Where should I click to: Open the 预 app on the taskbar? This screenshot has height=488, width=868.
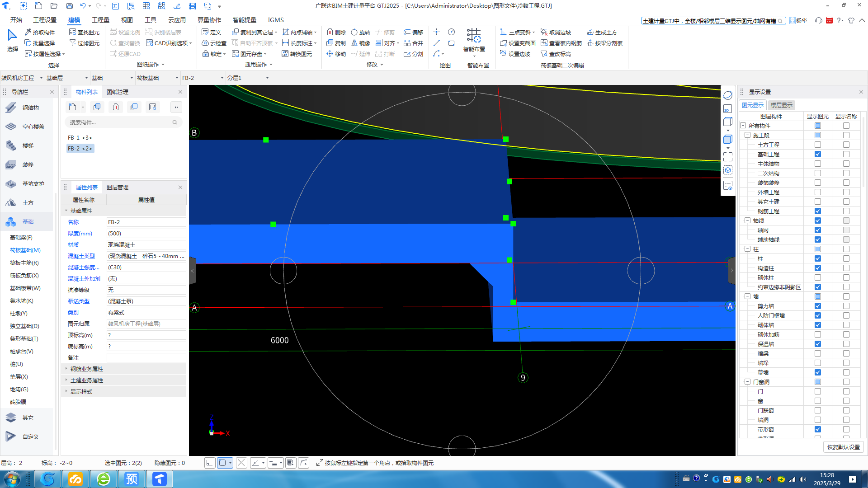132,479
